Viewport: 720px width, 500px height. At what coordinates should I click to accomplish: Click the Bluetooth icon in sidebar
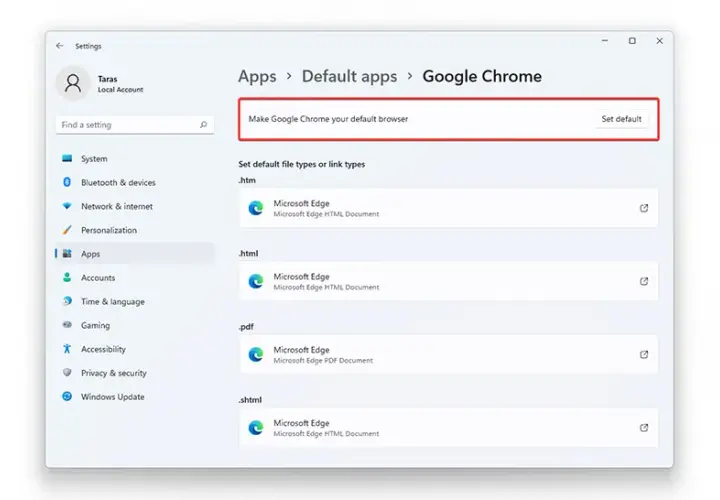pos(67,182)
